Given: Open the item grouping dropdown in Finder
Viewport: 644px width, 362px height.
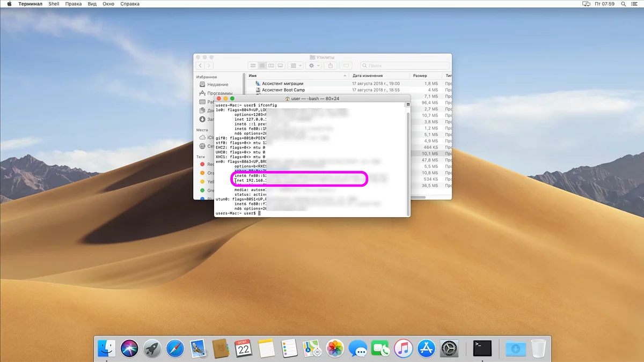Looking at the screenshot, I should click(296, 65).
